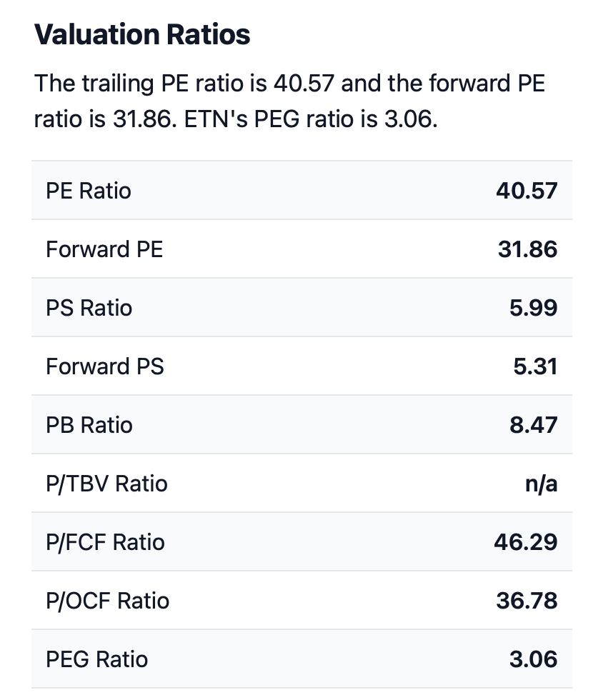Select the PS Ratio row label
Viewport: 593px width, 700px height.
89,308
